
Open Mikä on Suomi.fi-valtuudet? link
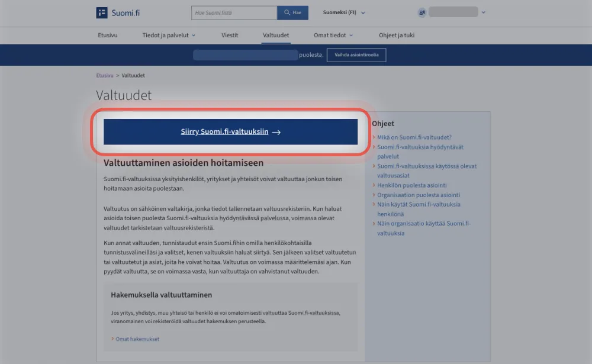(x=414, y=137)
